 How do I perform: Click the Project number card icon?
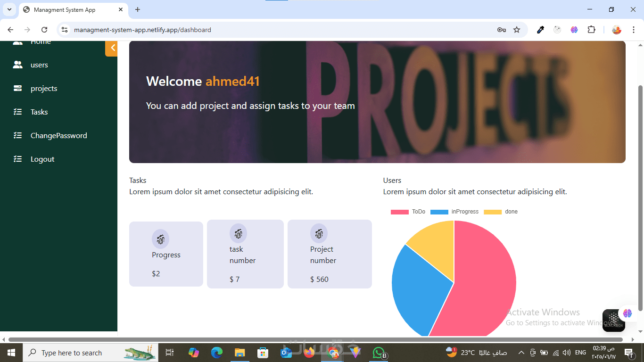pos(319,233)
